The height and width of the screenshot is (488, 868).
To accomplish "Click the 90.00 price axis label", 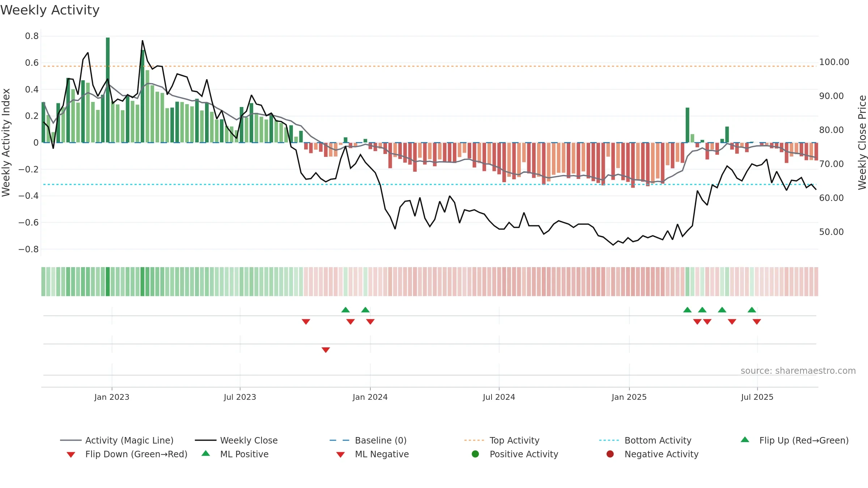I will coord(831,96).
